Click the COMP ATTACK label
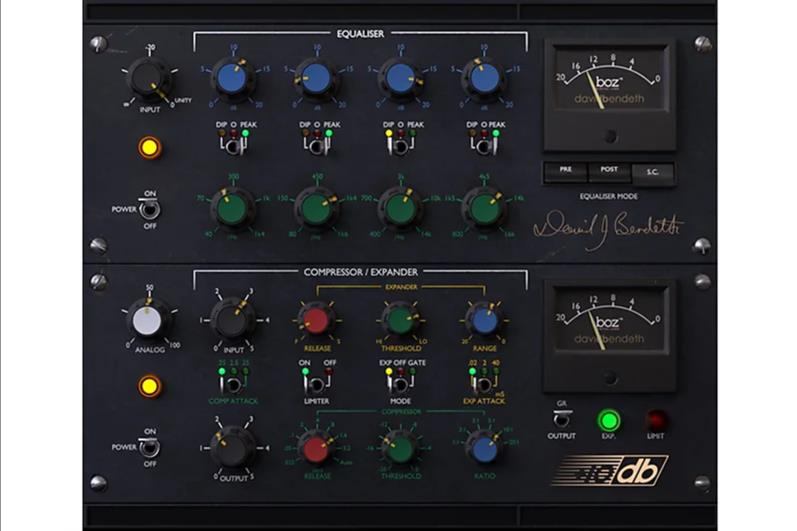The image size is (797, 531). (x=233, y=401)
